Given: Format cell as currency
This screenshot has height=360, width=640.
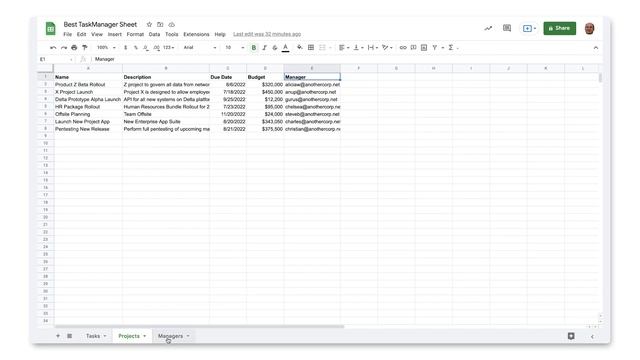Looking at the screenshot, I should pos(125,48).
